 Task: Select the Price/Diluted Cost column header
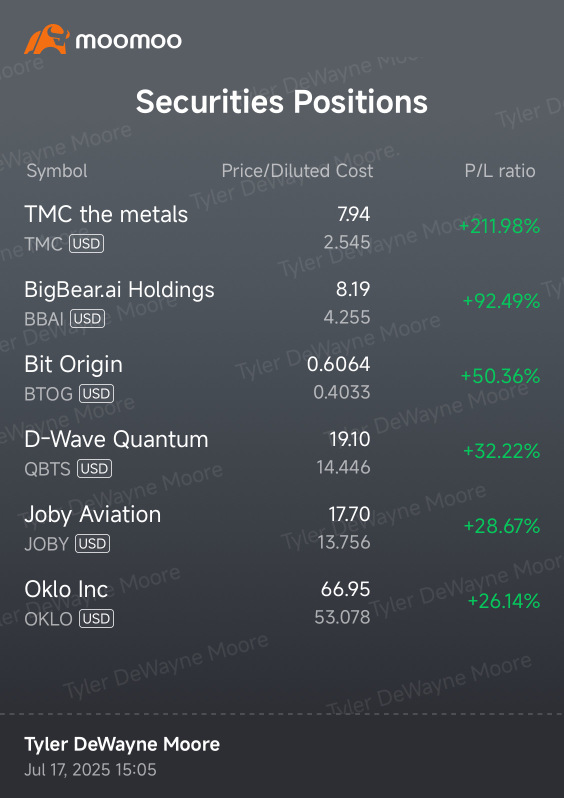click(297, 171)
